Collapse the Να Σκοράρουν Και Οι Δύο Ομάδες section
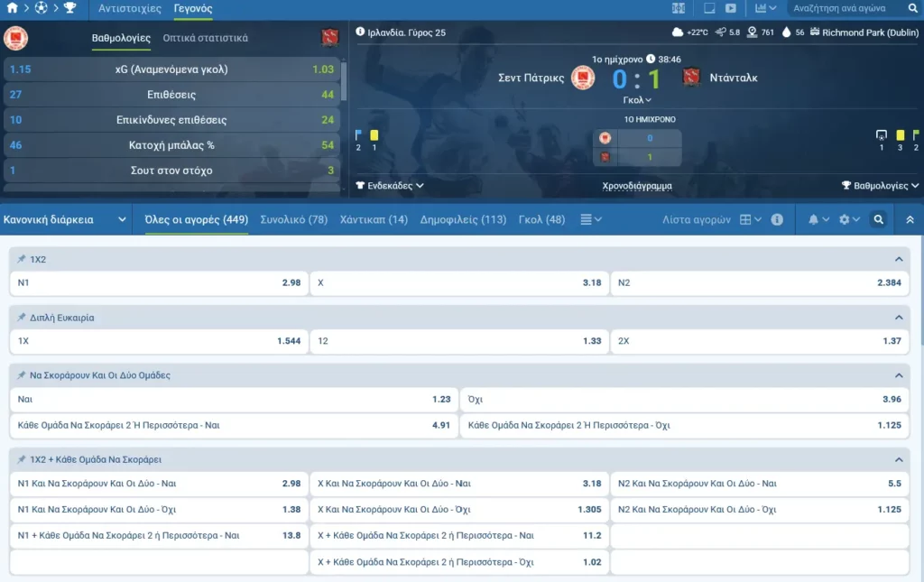Image resolution: width=924 pixels, height=582 pixels. [x=899, y=375]
